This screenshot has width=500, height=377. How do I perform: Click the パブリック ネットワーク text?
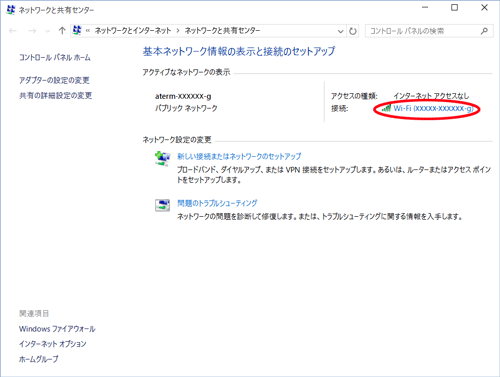coord(186,108)
